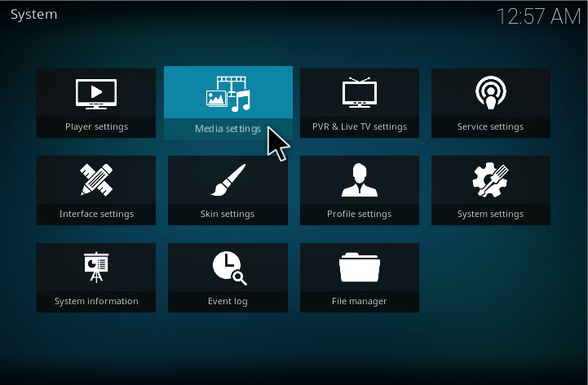Screen dimensions: 588x385
Task: Open System settings gear and tools icon
Action: 490,179
